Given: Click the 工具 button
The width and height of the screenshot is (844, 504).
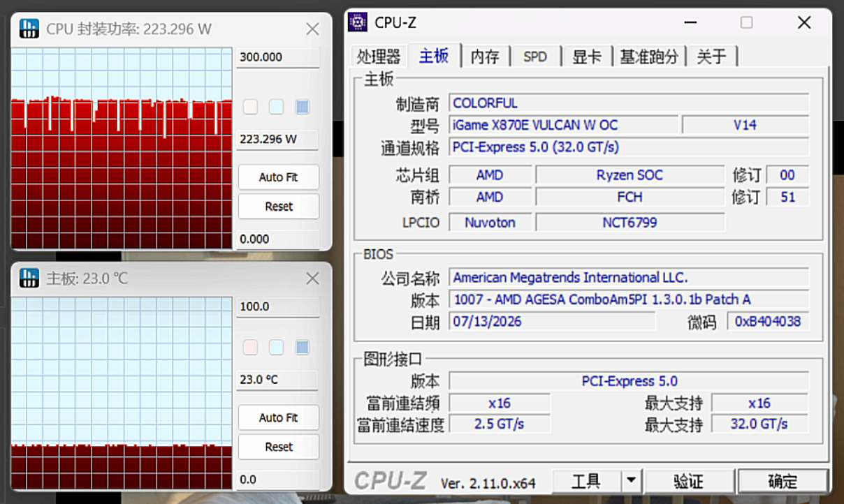Looking at the screenshot, I should pyautogui.click(x=586, y=481).
